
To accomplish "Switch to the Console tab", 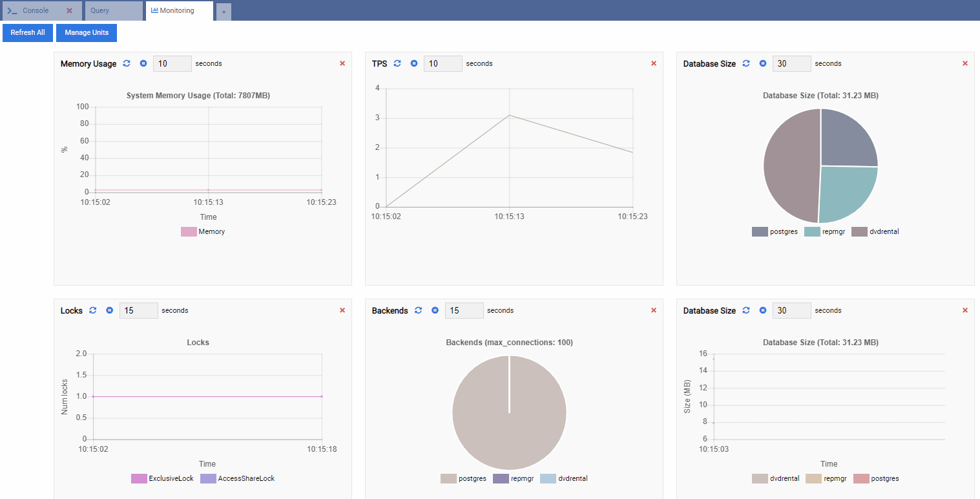I will coord(36,10).
